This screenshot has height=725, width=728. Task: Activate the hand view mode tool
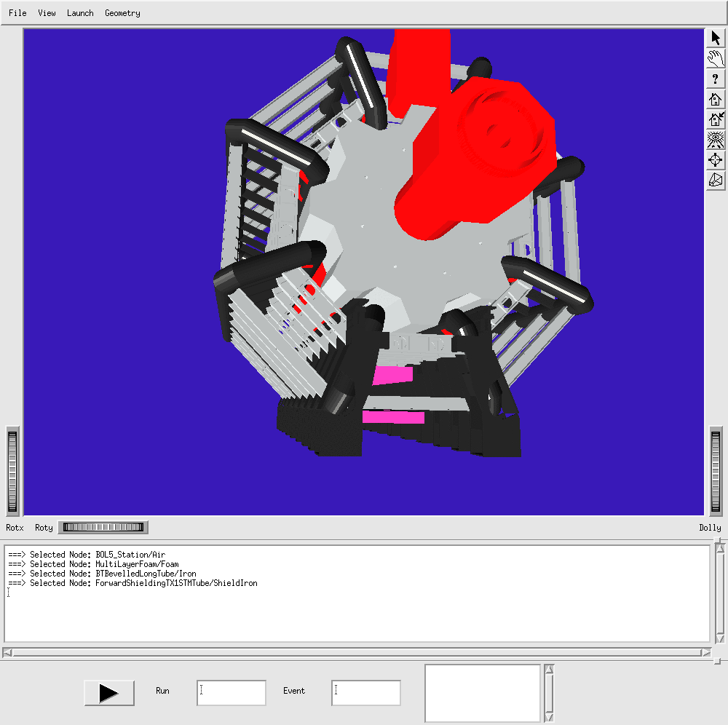click(716, 59)
